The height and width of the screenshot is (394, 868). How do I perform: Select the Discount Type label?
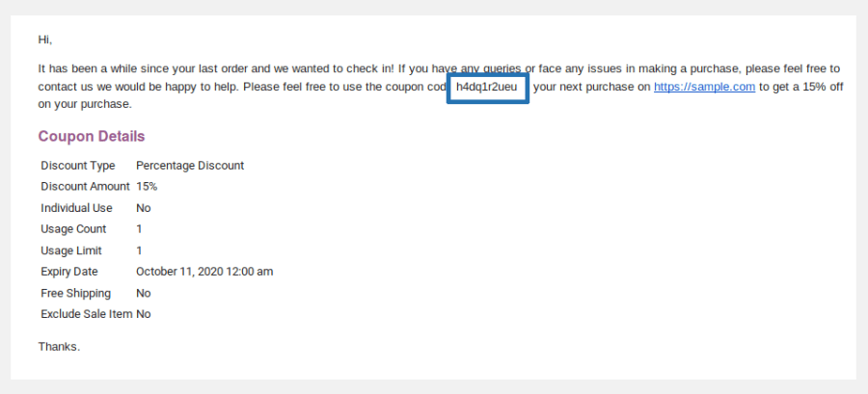pyautogui.click(x=78, y=166)
